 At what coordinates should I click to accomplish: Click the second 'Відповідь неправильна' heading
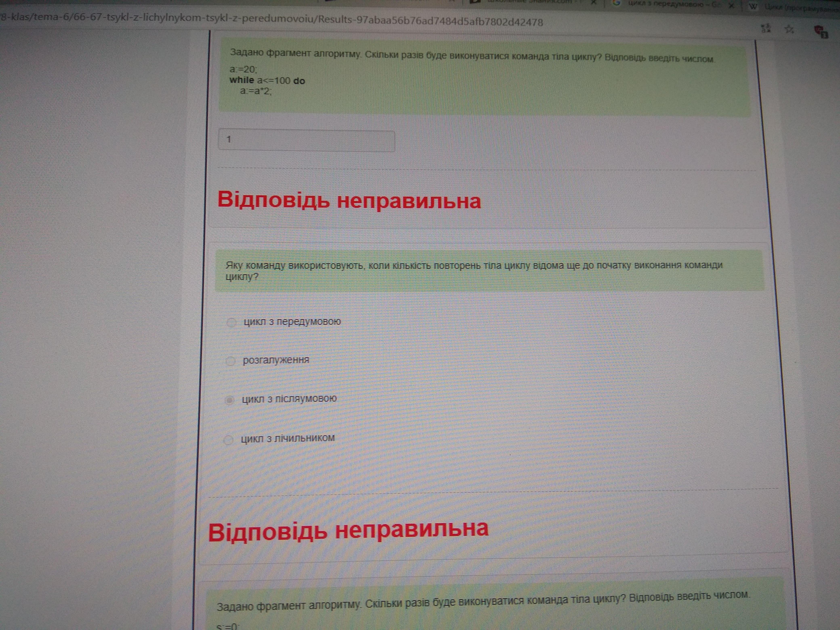[348, 530]
